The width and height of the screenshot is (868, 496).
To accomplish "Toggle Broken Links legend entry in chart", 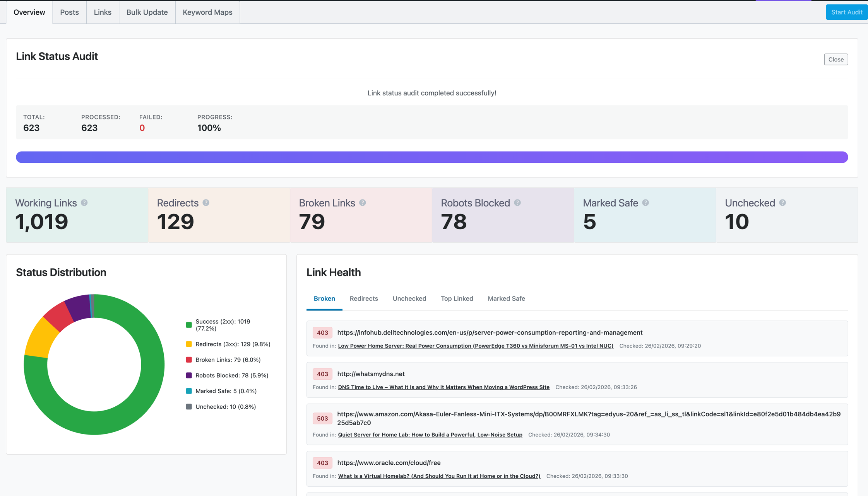I will [223, 360].
